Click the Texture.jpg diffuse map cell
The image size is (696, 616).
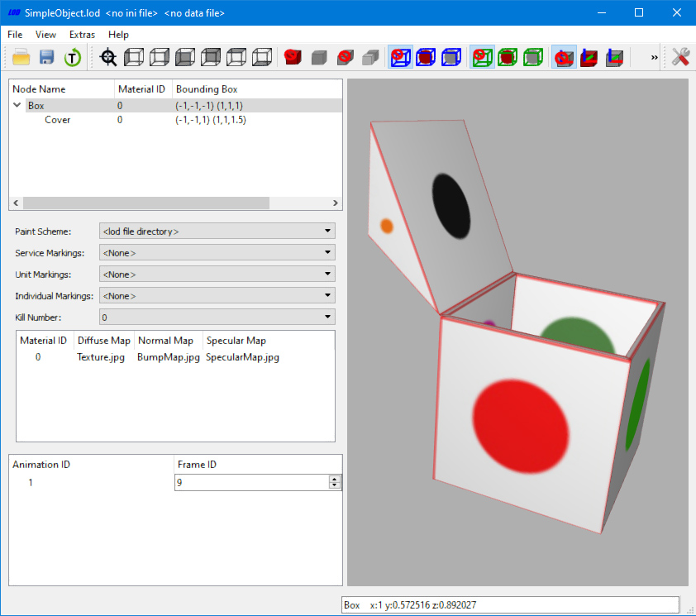(x=101, y=356)
